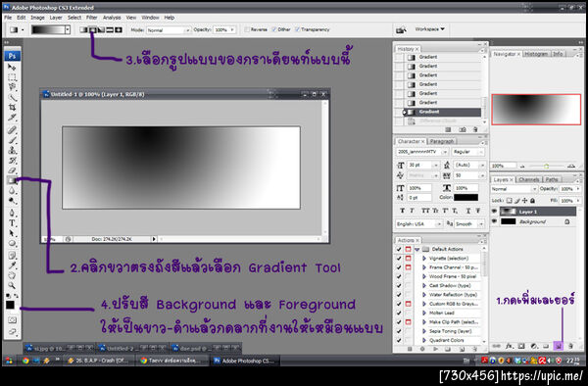Screen dimensions: 588x386
Task: Select the Hand tool
Action: (12, 276)
